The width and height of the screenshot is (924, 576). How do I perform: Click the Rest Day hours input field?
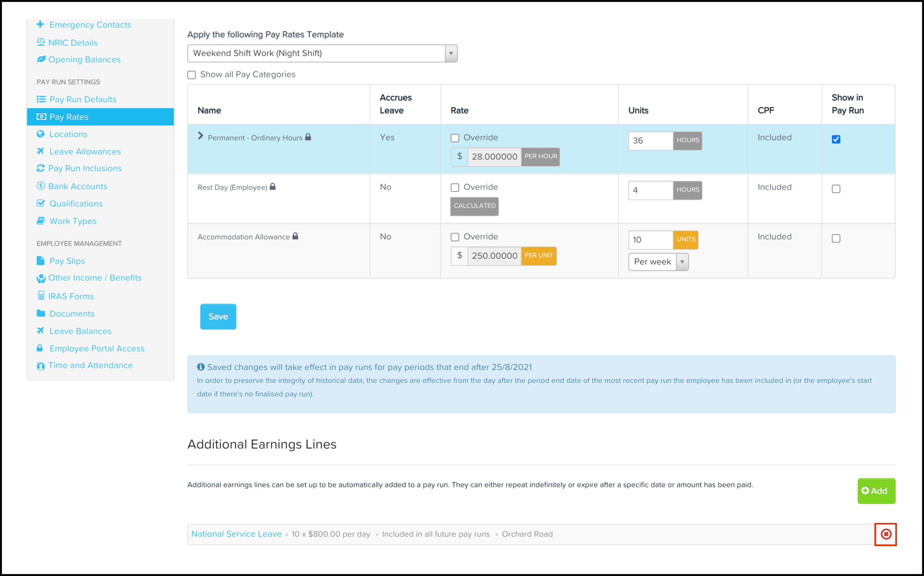650,190
